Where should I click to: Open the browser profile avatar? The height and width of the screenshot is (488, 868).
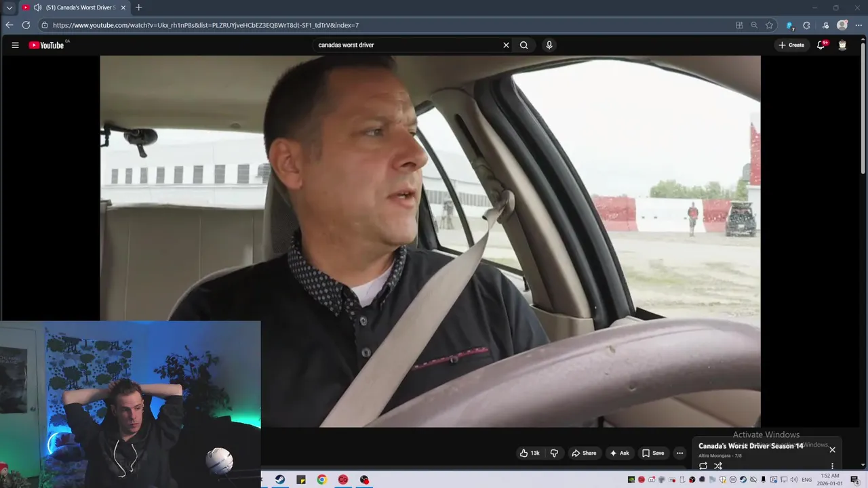tap(842, 25)
